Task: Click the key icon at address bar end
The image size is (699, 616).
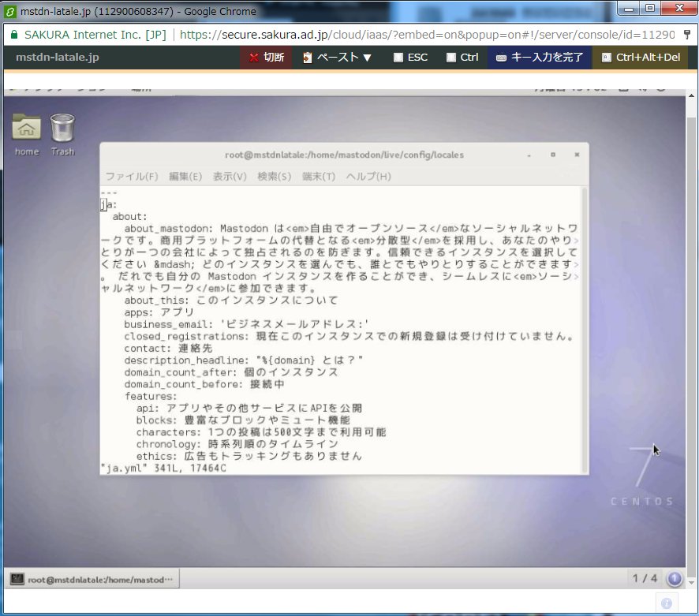Action: click(x=687, y=35)
